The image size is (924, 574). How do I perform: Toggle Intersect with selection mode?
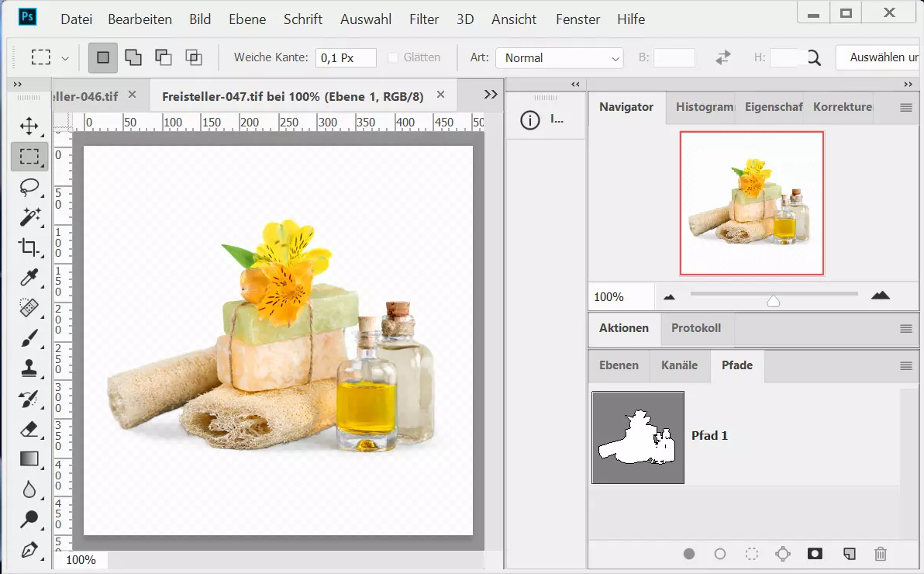193,57
